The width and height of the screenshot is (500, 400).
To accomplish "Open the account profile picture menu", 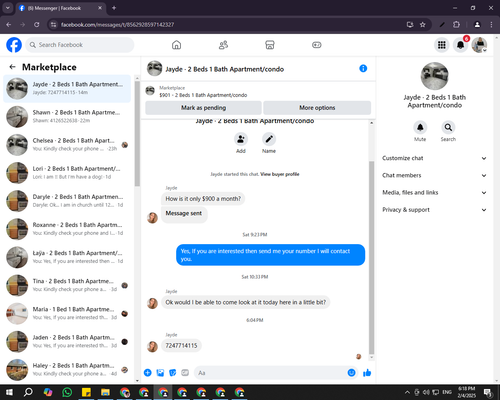I will click(479, 45).
